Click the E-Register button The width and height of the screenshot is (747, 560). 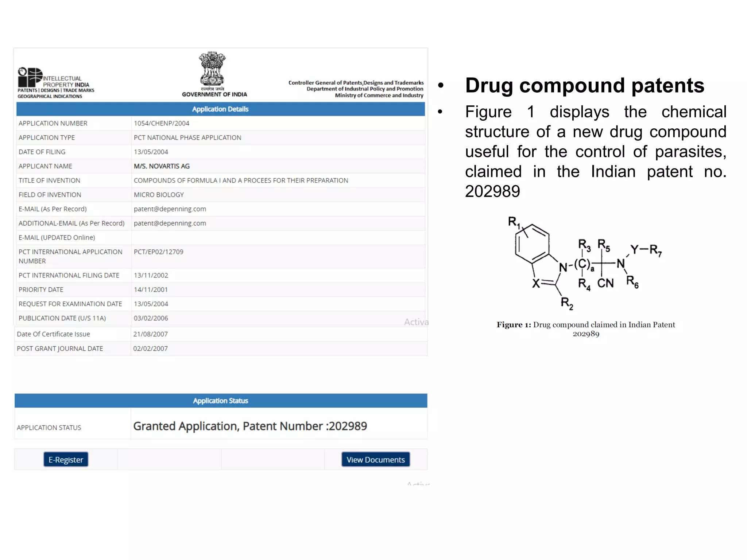(x=66, y=459)
